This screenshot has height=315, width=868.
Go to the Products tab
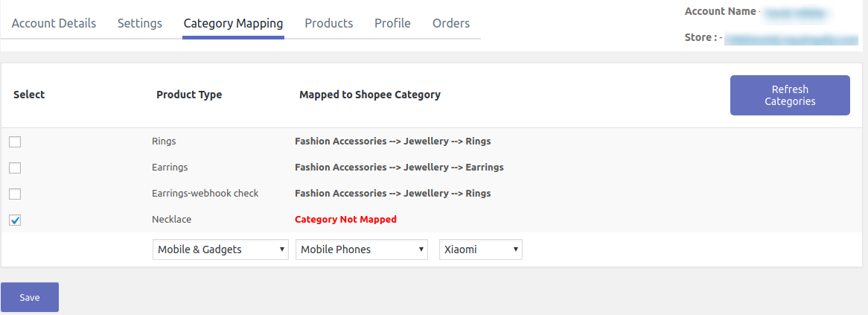coord(329,23)
